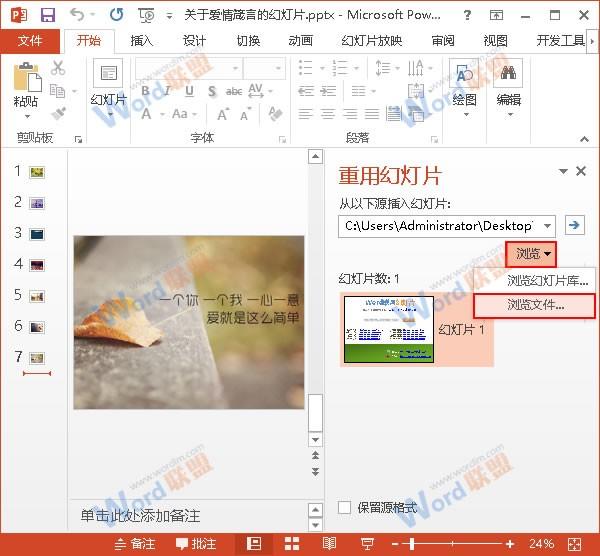Choose 浏览文件... menu entry

(x=534, y=305)
